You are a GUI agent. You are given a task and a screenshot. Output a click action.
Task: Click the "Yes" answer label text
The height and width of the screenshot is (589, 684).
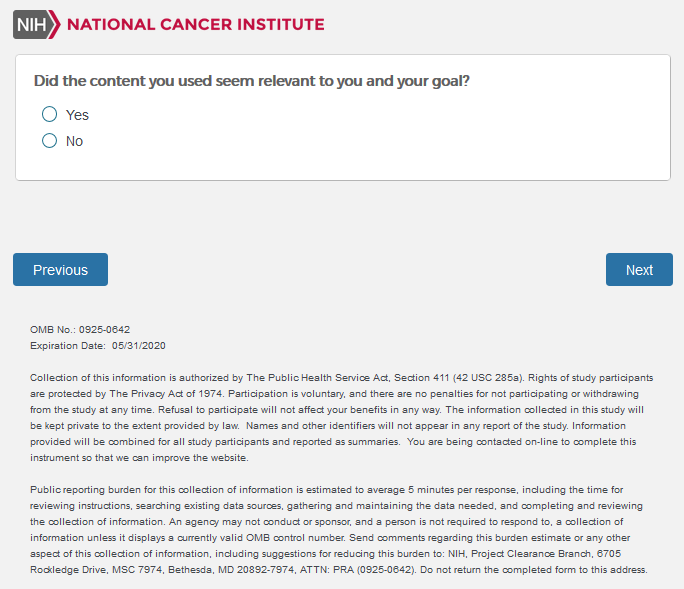(77, 115)
